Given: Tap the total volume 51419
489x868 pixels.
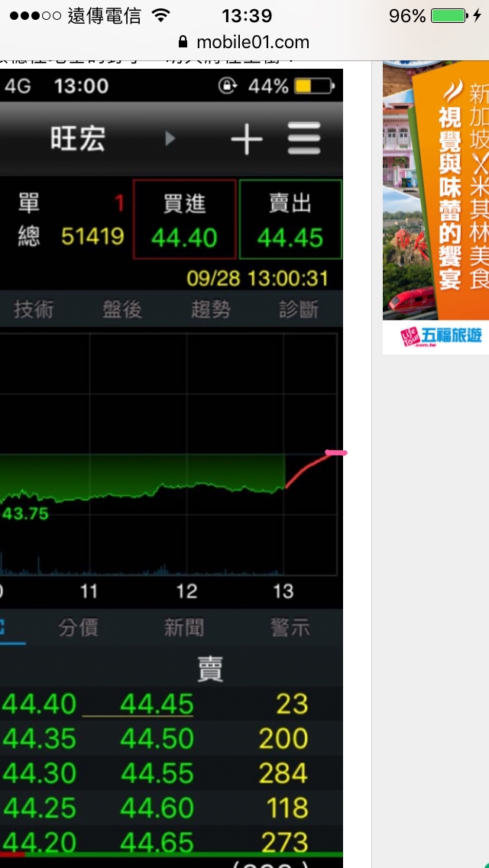Looking at the screenshot, I should (92, 236).
